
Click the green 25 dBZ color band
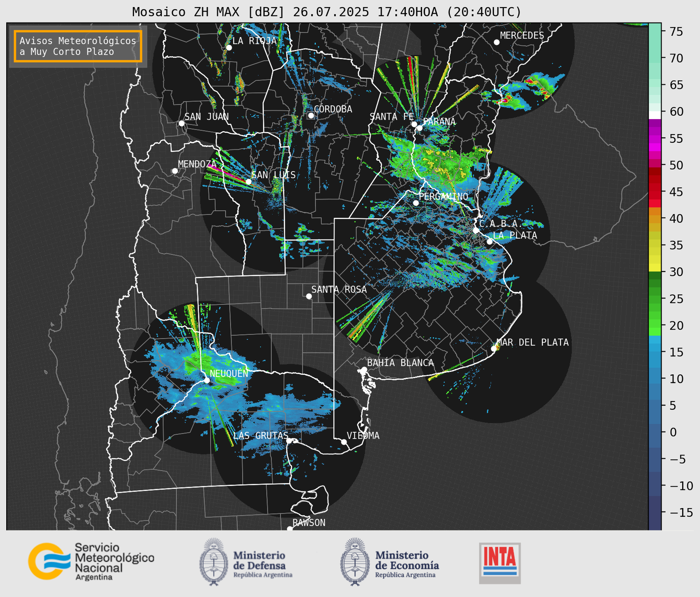[x=655, y=299]
